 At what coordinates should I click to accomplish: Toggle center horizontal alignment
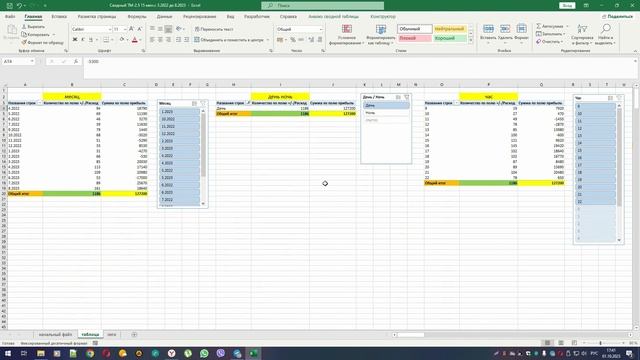160,40
